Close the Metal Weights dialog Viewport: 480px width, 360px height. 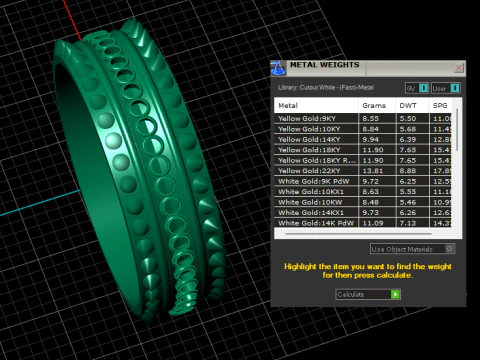click(459, 68)
